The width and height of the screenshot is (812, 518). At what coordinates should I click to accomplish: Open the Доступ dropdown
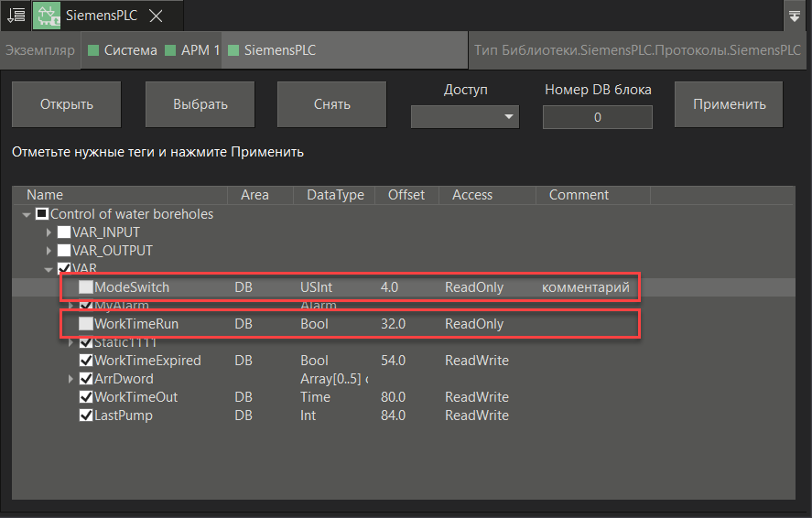pyautogui.click(x=465, y=117)
